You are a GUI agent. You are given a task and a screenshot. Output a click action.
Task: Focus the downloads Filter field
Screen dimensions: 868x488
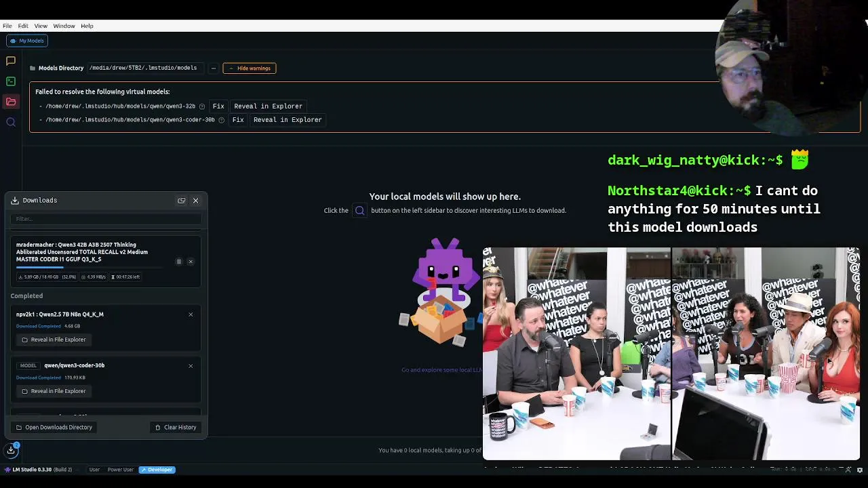[106, 219]
